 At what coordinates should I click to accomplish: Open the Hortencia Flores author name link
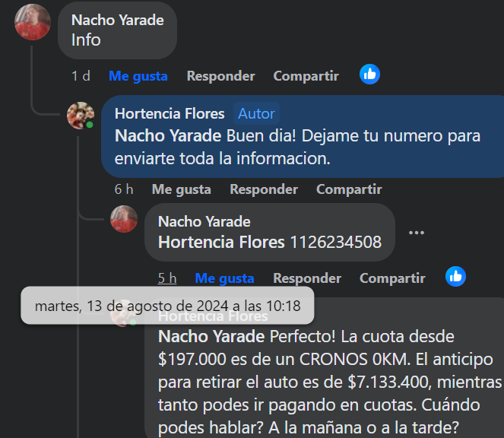(x=170, y=113)
